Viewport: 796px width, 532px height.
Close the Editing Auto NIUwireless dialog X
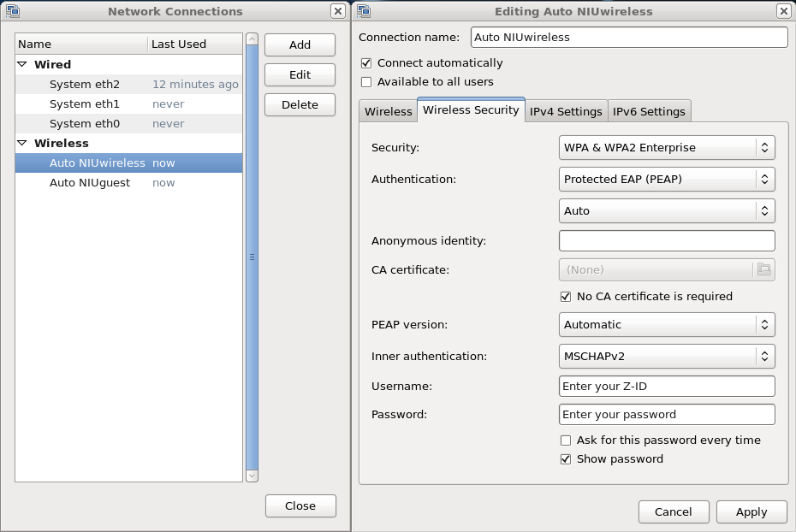(x=783, y=11)
